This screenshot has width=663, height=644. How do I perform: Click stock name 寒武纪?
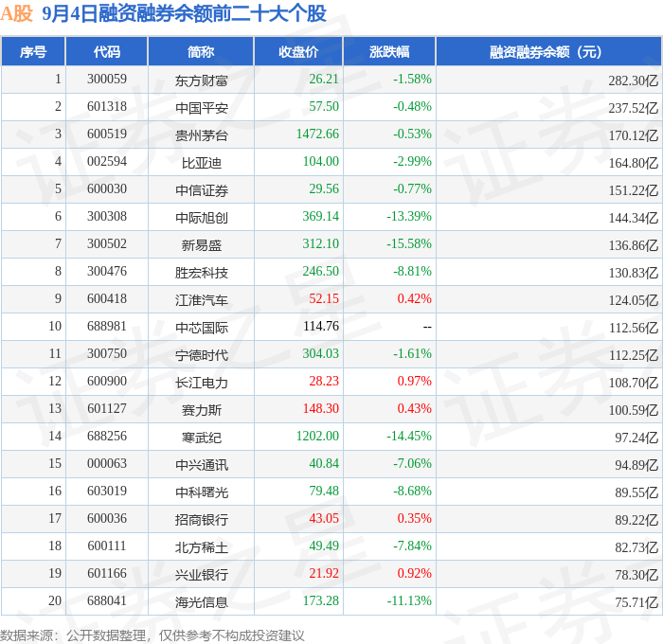[x=201, y=438]
